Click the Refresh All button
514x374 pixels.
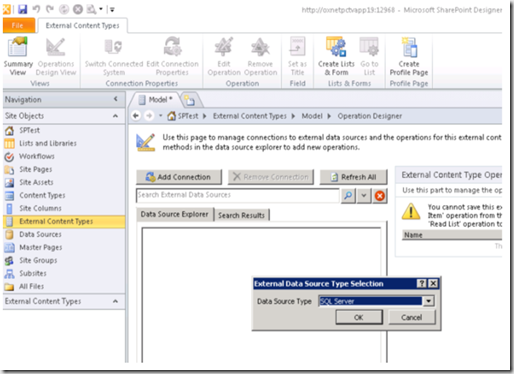point(353,177)
